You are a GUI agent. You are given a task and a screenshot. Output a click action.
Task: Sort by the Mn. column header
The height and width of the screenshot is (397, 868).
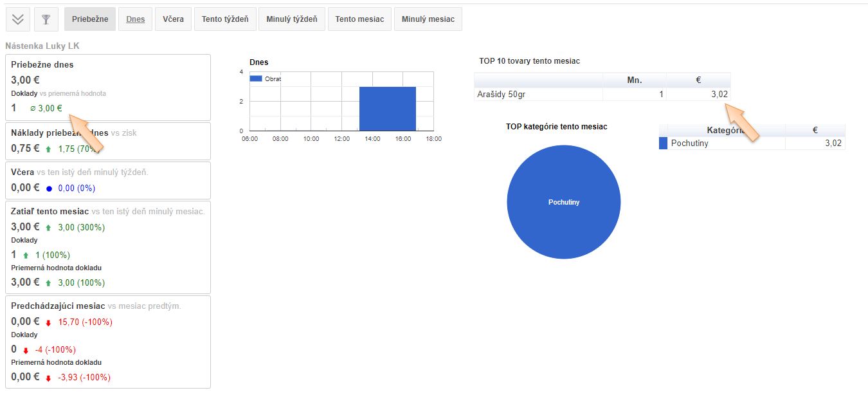click(634, 80)
